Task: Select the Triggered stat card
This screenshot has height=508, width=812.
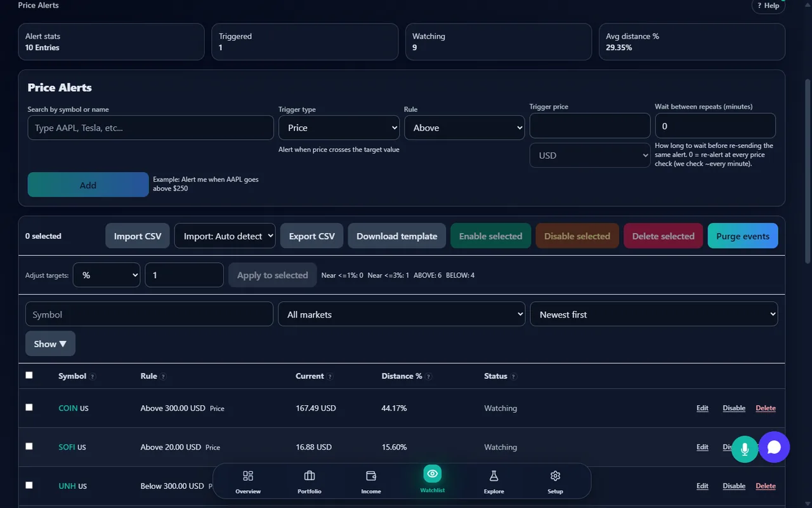Action: click(x=304, y=42)
